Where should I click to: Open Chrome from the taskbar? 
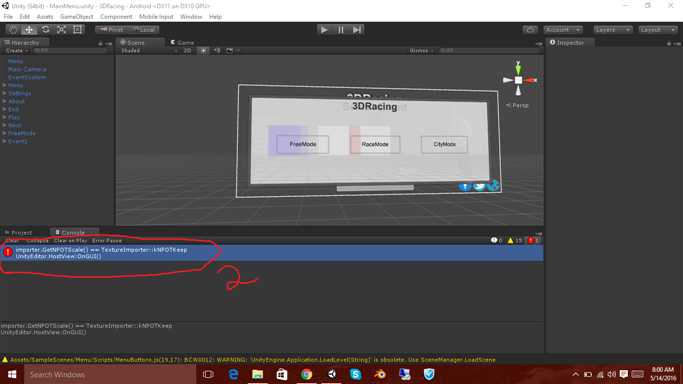(307, 374)
